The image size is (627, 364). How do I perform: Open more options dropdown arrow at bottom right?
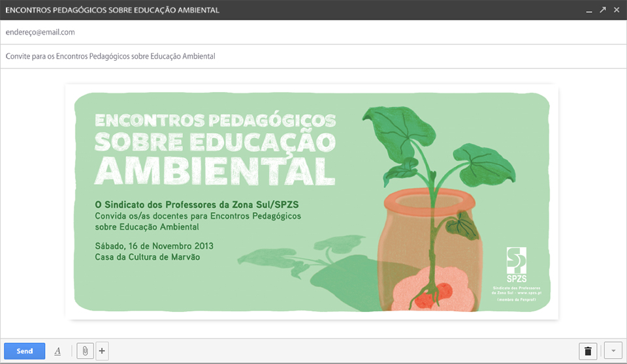coord(613,351)
